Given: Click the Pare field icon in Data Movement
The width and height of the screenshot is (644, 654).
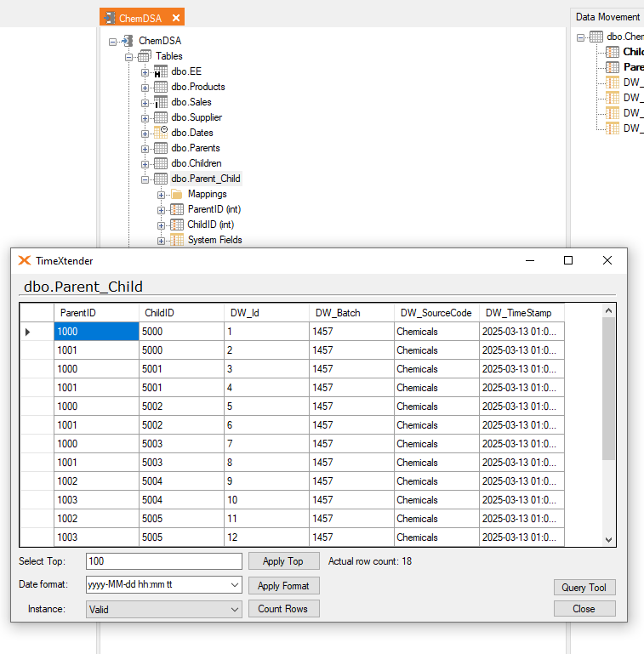Looking at the screenshot, I should point(613,67).
